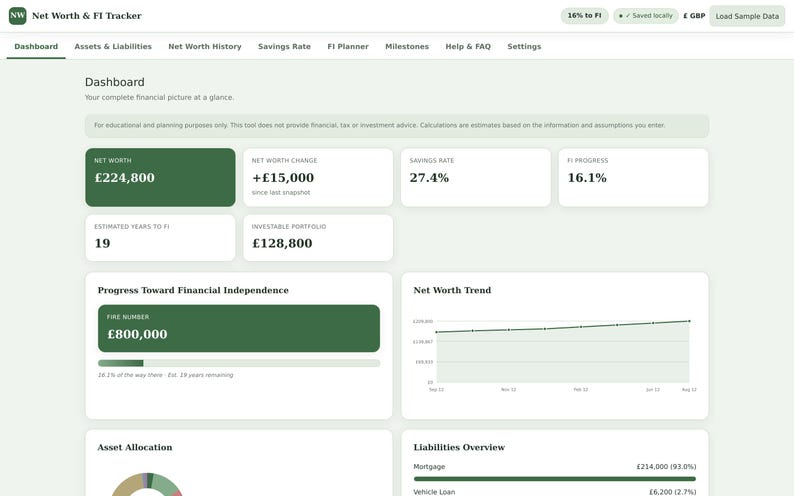This screenshot has width=794, height=496.
Task: Open the Net Worth History tab
Action: pyautogui.click(x=205, y=47)
